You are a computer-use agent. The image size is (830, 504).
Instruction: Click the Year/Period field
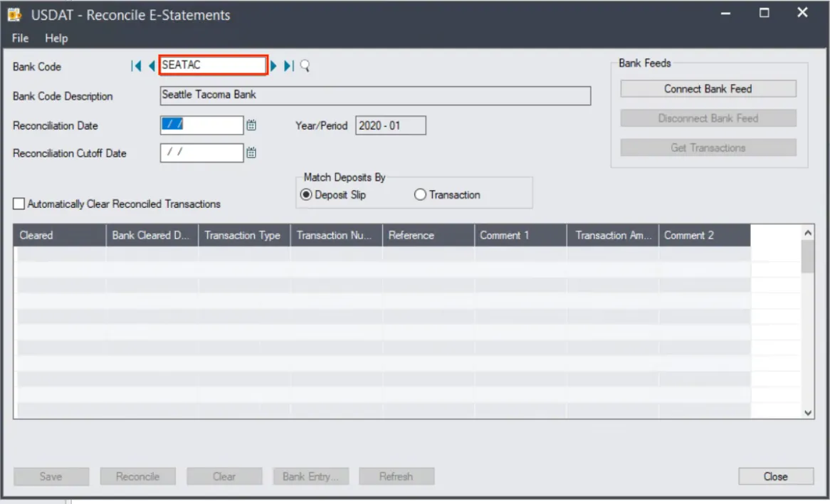(391, 125)
